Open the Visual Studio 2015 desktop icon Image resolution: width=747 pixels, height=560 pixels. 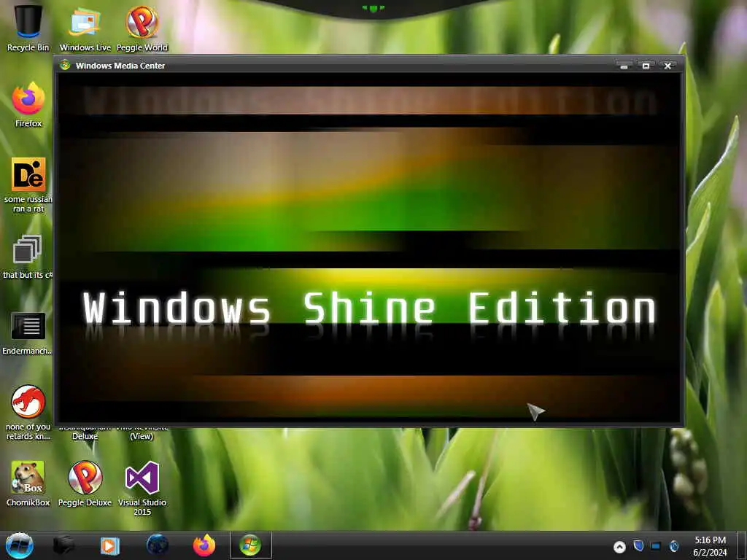(x=142, y=488)
